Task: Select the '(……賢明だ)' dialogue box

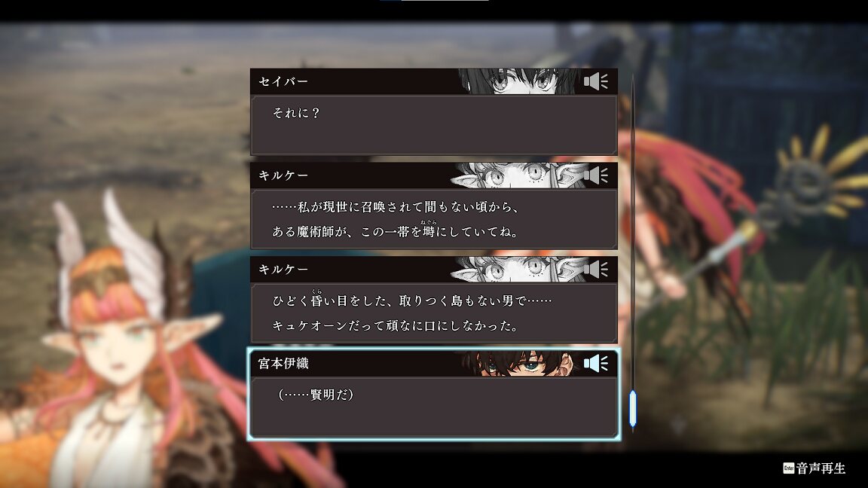Action: tap(434, 407)
